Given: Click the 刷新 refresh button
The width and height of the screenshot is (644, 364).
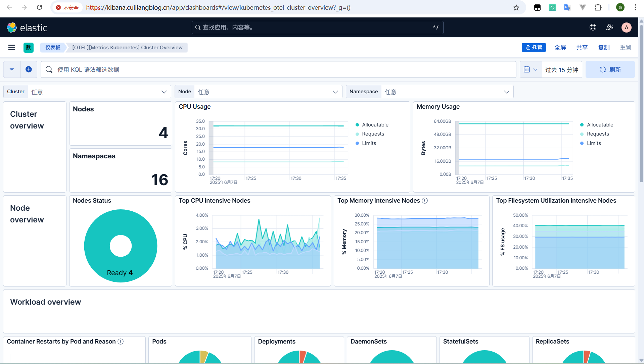Looking at the screenshot, I should point(610,69).
